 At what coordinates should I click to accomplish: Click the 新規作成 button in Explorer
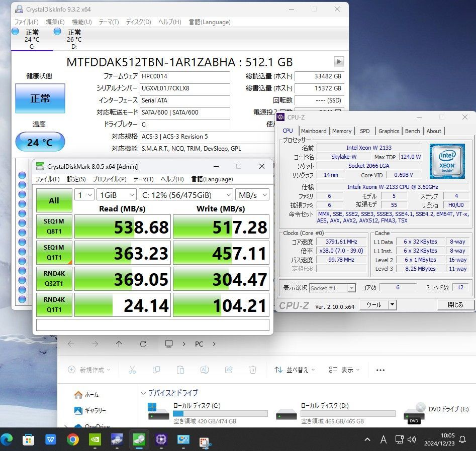click(89, 370)
